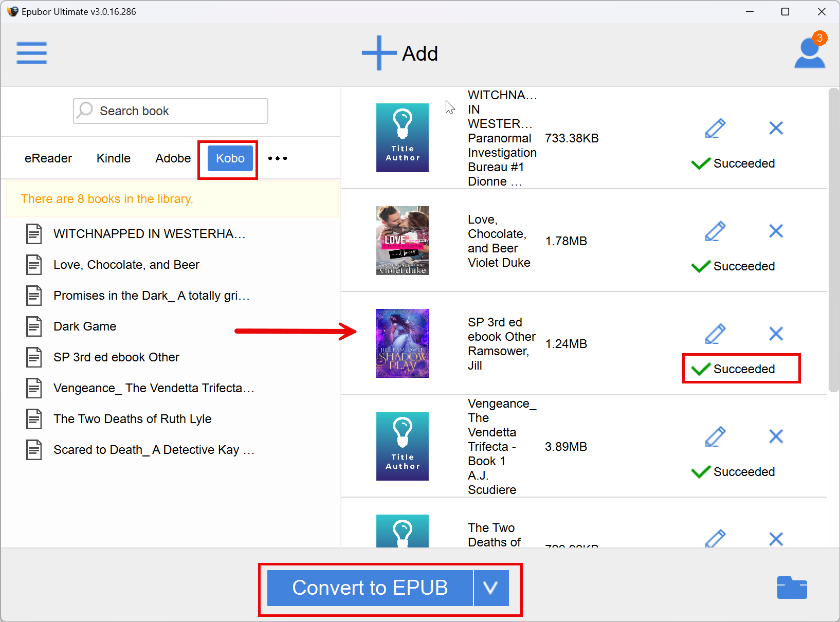Viewport: 840px width, 622px height.
Task: Click document icon beside Vengeance_ The Vendetta Trifecta
Action: 34,388
